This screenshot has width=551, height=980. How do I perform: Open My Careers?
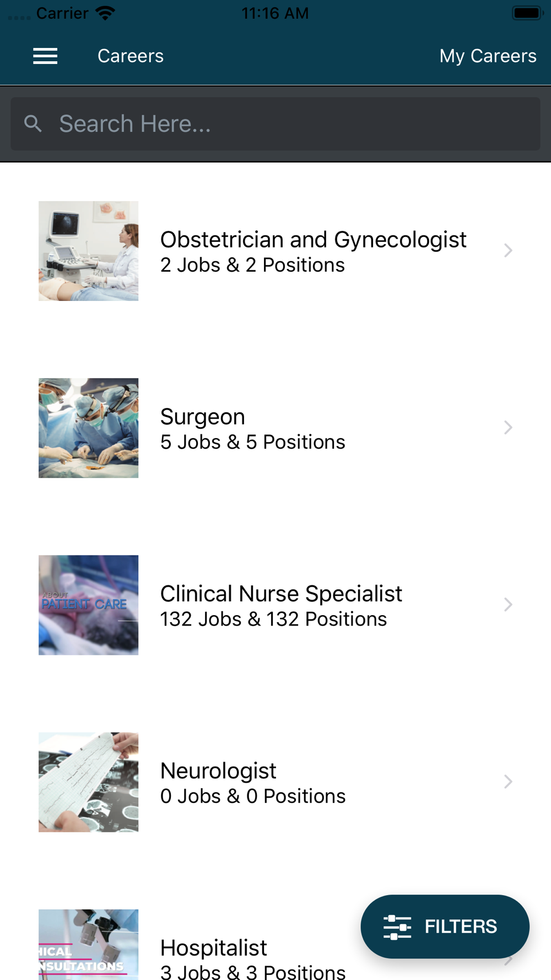point(488,56)
